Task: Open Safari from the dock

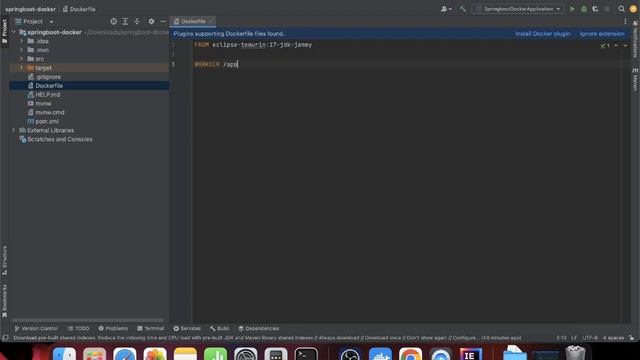Action: pyautogui.click(x=124, y=354)
